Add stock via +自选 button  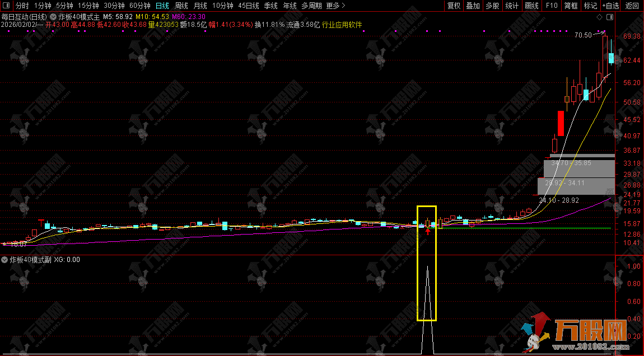tap(611, 6)
